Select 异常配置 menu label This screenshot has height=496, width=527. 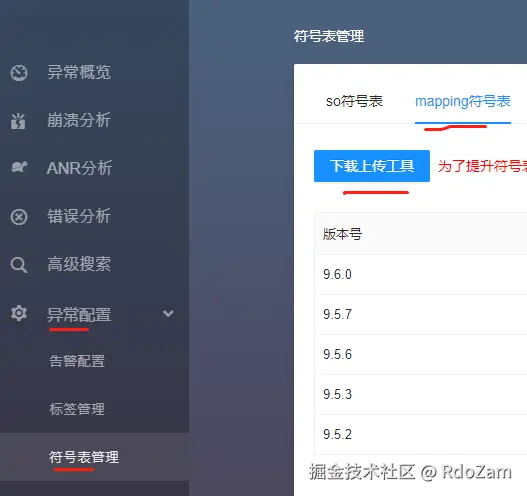click(79, 315)
